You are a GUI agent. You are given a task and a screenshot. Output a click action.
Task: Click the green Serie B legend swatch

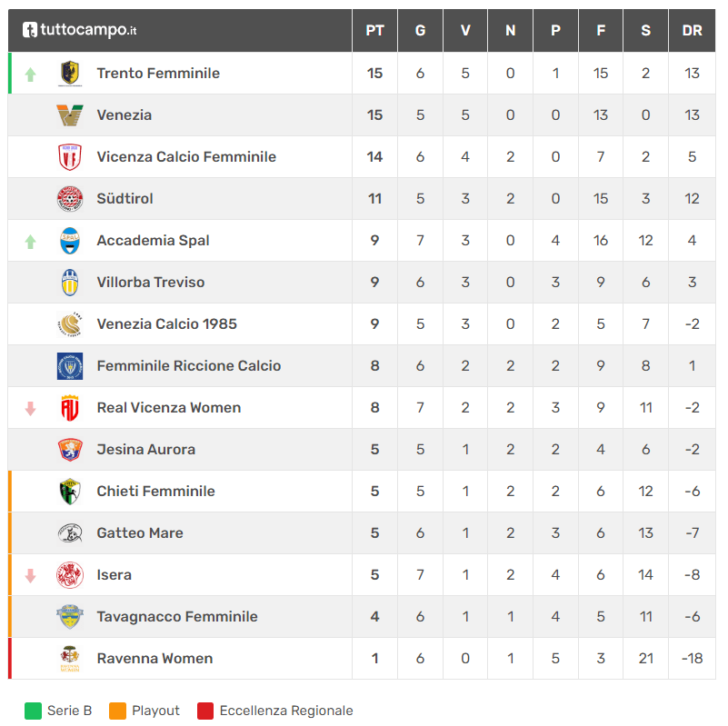click(x=33, y=711)
